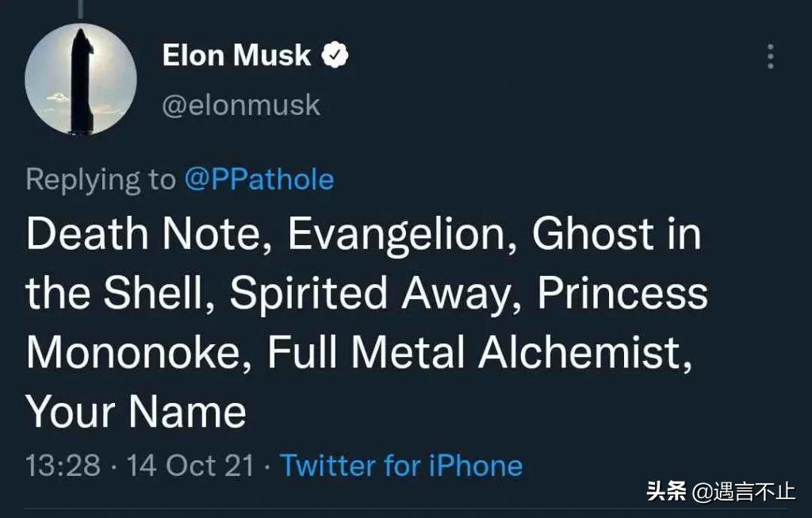Click the 13:28 timestamp
This screenshot has height=518, width=812.
pos(63,465)
